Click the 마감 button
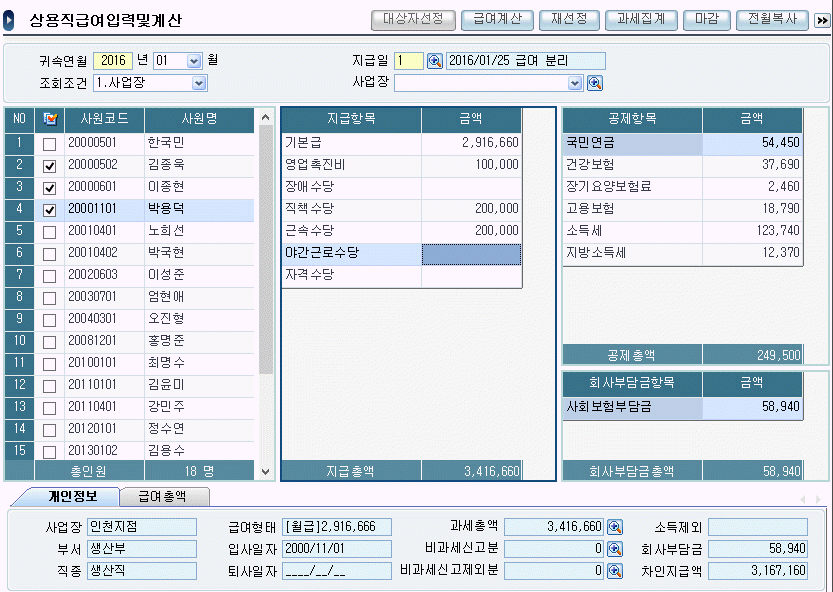 pyautogui.click(x=708, y=19)
